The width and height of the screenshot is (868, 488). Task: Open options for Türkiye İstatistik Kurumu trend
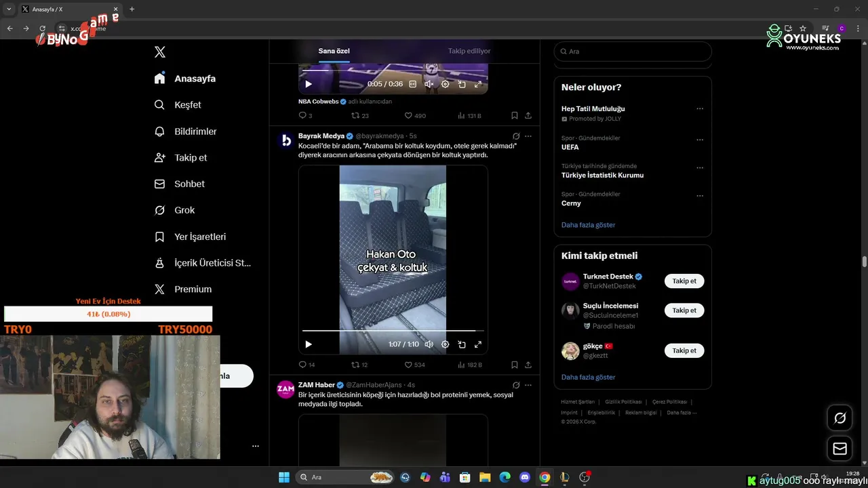click(x=700, y=167)
